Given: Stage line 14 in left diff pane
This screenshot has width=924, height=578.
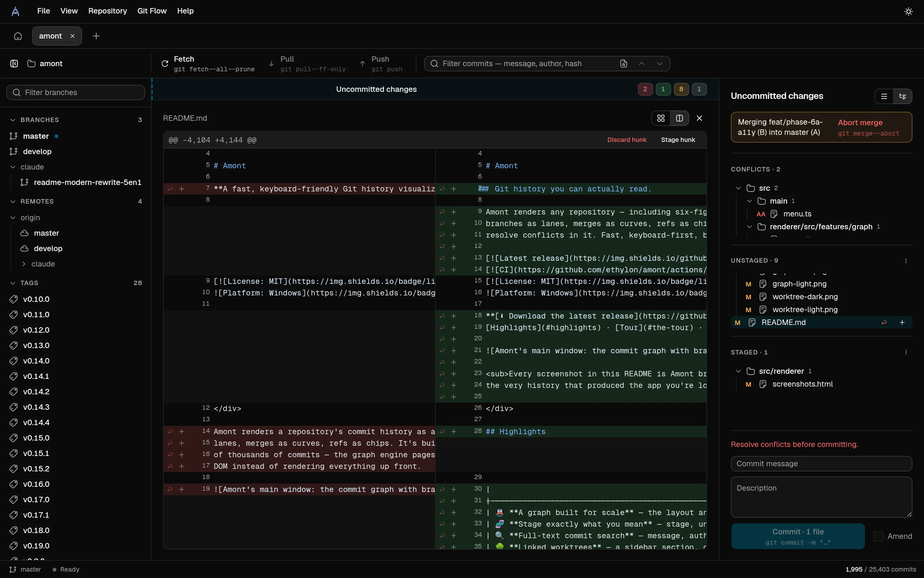Looking at the screenshot, I should click(x=182, y=432).
